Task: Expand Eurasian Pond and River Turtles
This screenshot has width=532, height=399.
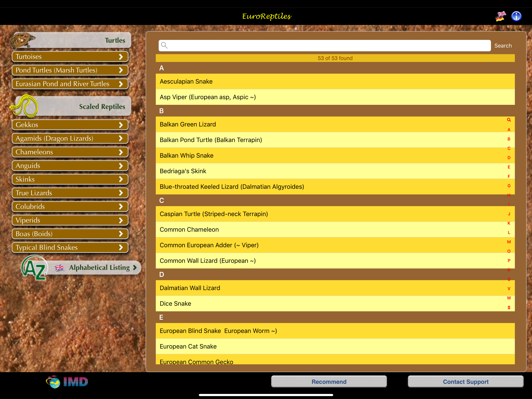Action: pyautogui.click(x=70, y=84)
